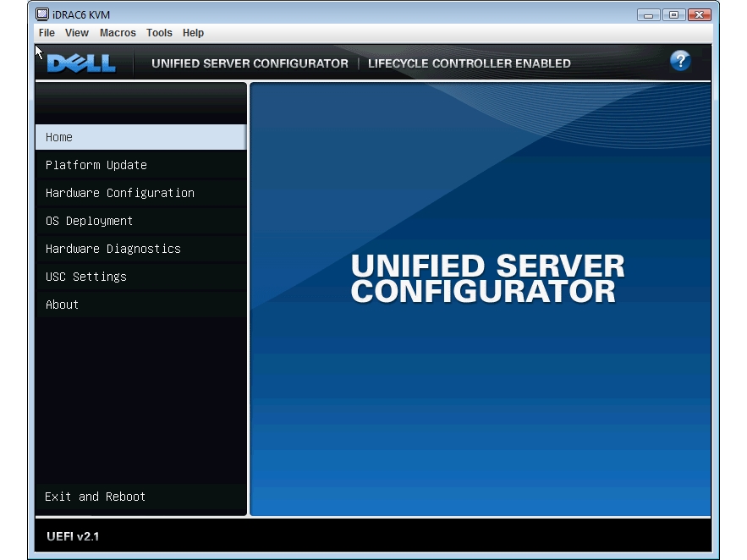Open the File menu
The image size is (747, 560).
(47, 33)
